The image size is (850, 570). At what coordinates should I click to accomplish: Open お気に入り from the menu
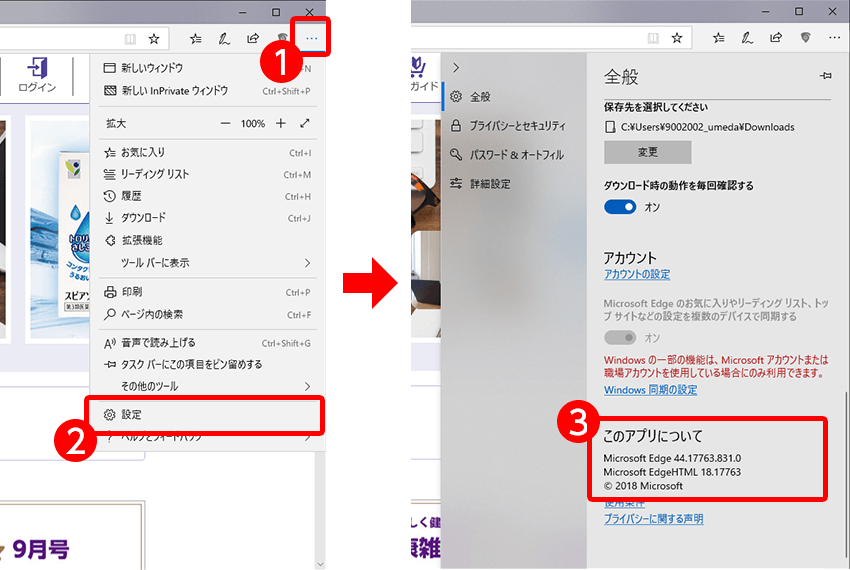pyautogui.click(x=207, y=152)
